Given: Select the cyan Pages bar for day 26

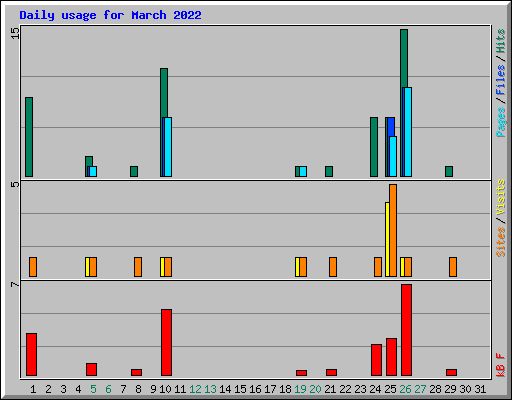Looking at the screenshot, I should click(408, 132).
